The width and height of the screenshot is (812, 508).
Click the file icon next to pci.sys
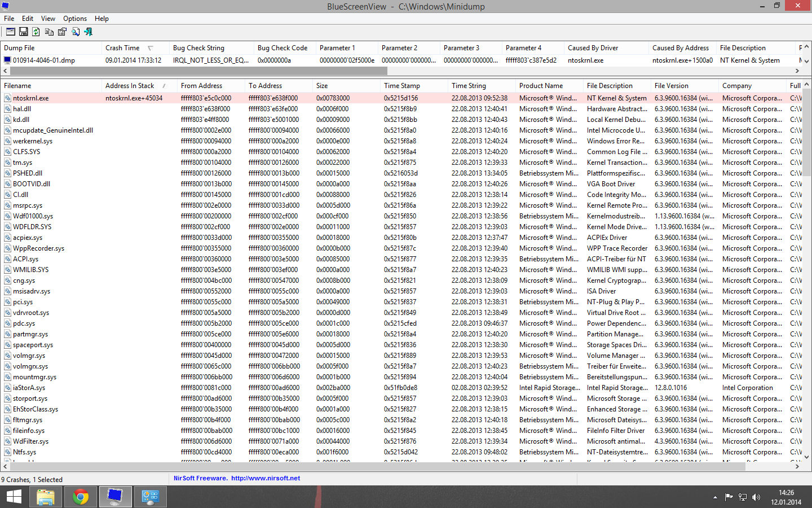8,302
